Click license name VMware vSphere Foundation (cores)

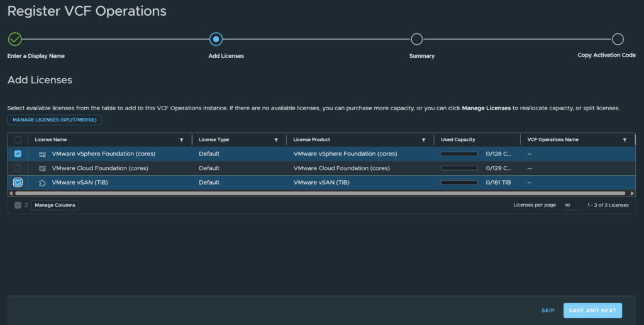(104, 154)
